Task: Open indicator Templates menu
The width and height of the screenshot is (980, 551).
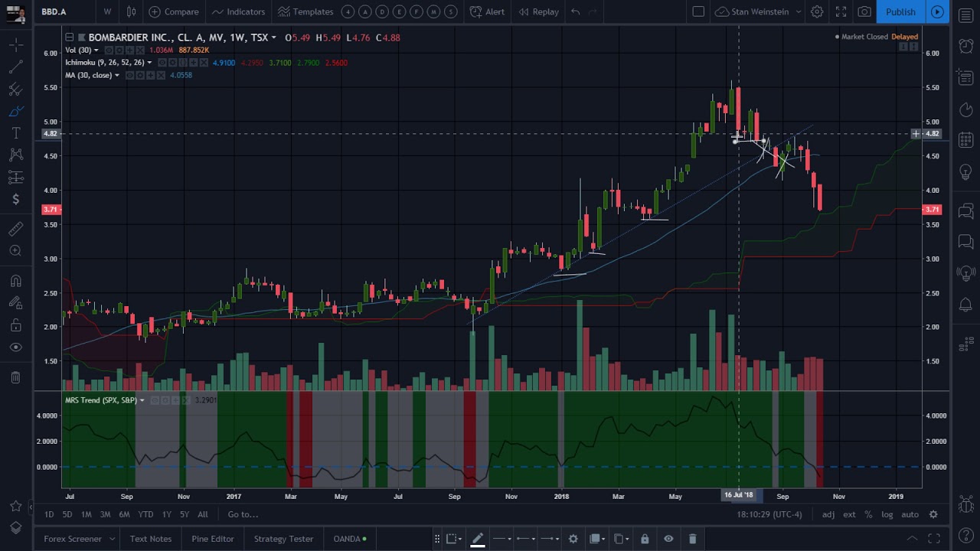Action: 305,11
